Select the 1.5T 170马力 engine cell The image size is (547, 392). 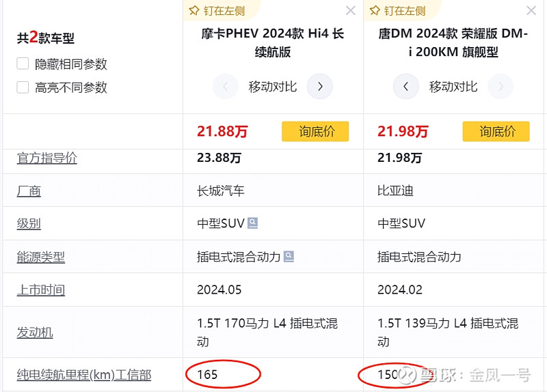pos(267,333)
